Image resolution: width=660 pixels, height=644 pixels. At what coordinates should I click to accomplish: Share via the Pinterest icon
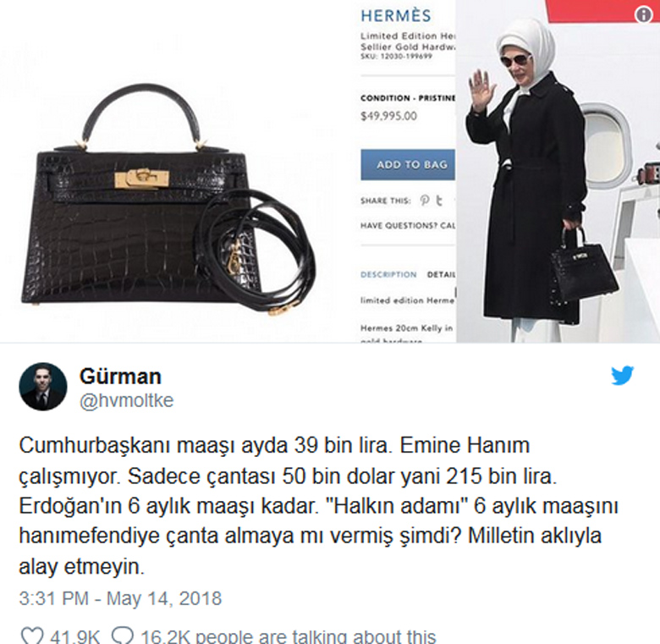(425, 201)
